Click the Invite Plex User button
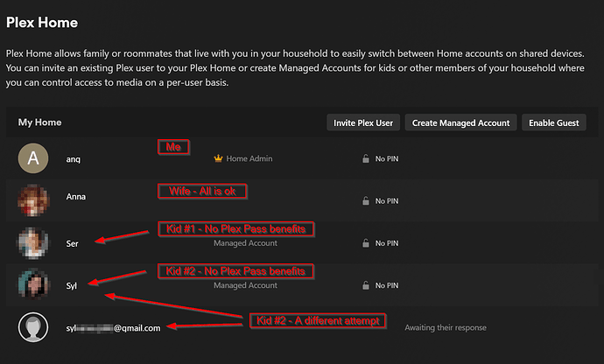 click(x=363, y=122)
